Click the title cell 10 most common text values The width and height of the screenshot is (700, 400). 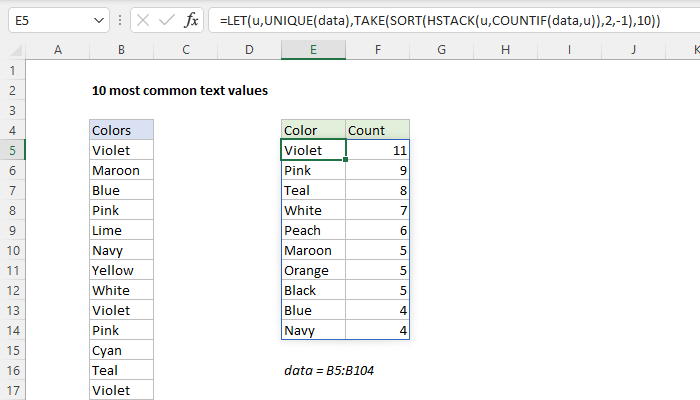(x=180, y=90)
